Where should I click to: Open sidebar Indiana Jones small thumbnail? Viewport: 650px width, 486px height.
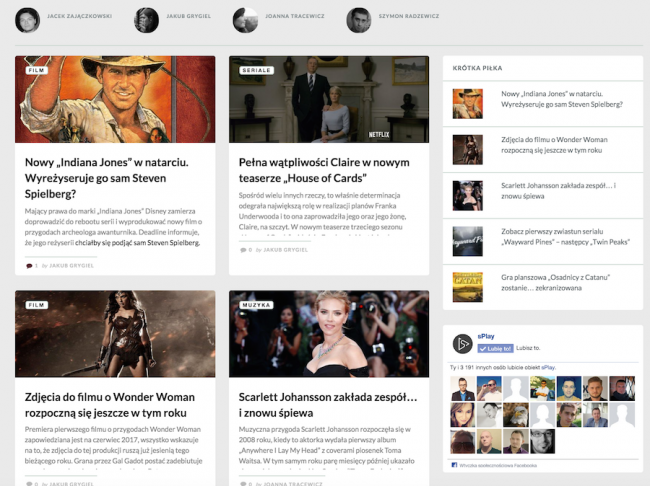click(x=468, y=104)
